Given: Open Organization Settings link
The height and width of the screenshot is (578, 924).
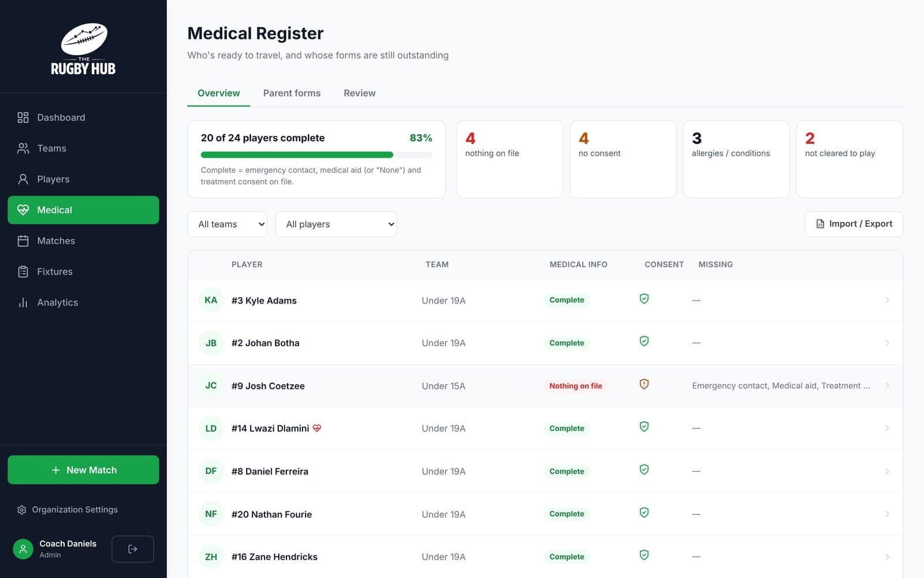Looking at the screenshot, I should tap(68, 510).
